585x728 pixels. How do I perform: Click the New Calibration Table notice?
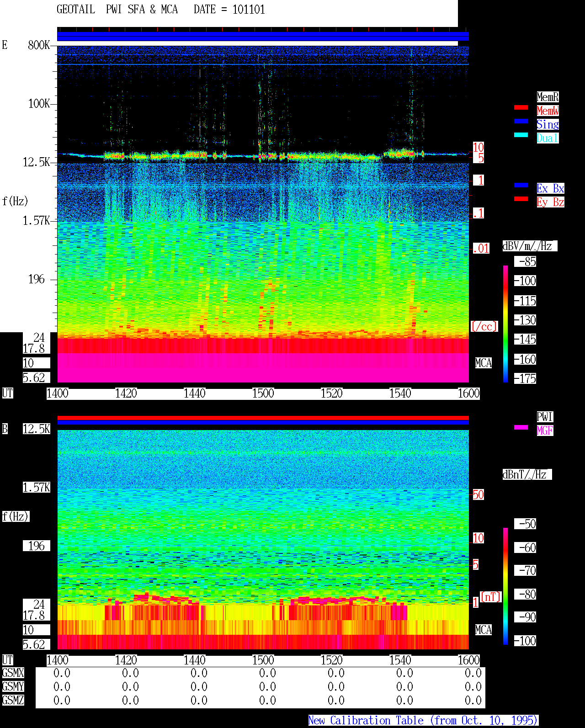coord(423,721)
